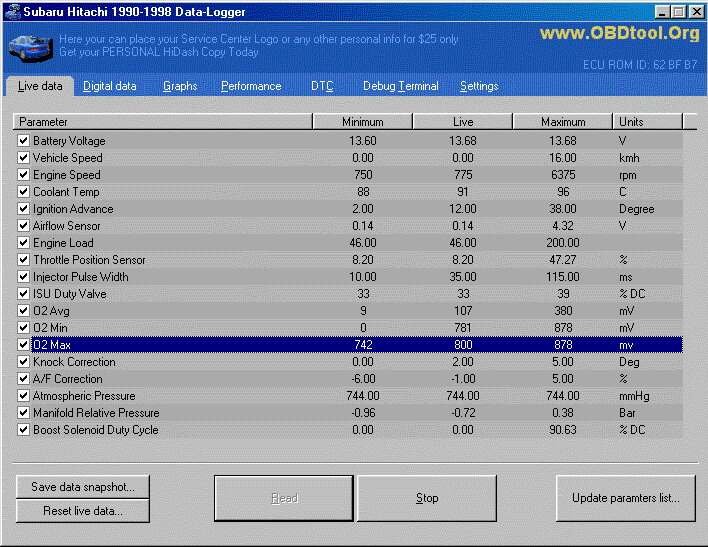Click Manifold Relative Pressure live -0.72
The height and width of the screenshot is (547, 708).
click(x=463, y=413)
